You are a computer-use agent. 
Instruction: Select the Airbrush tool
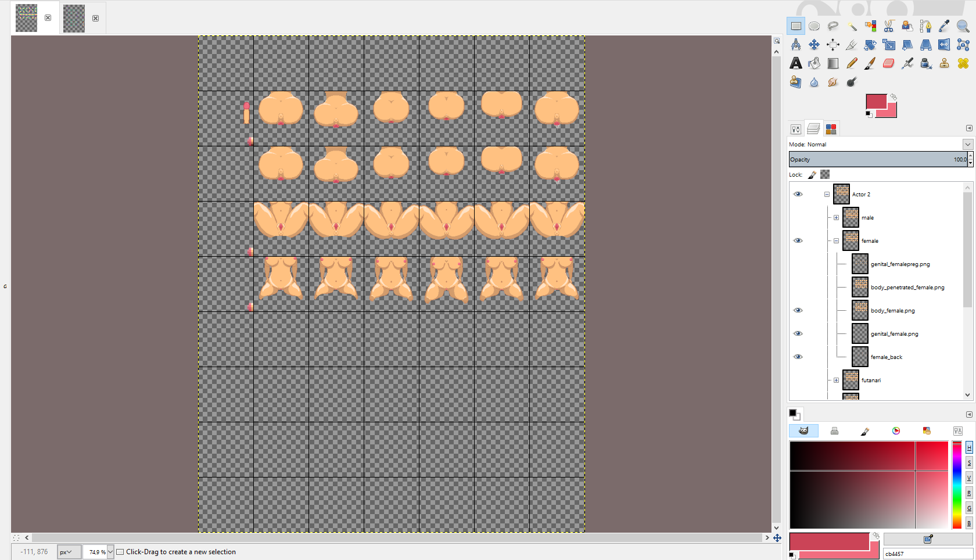(x=907, y=63)
